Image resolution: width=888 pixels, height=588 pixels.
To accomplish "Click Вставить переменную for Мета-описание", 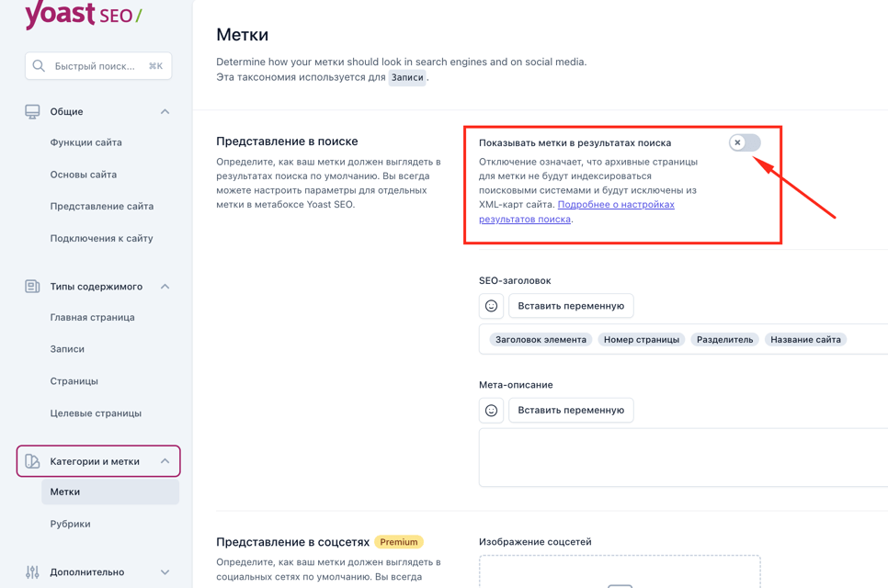I will (571, 410).
